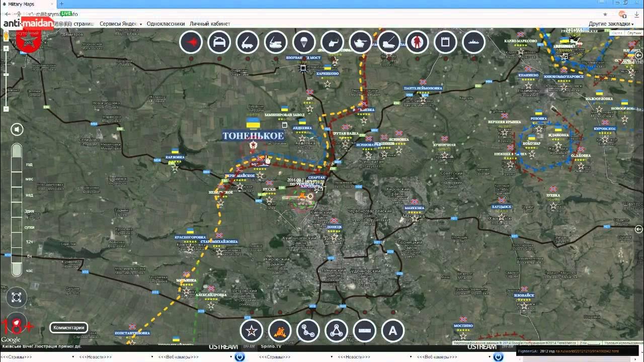This screenshot has width=644, height=362.
Task: Set the time slider to 'год'
Action: click(x=29, y=164)
